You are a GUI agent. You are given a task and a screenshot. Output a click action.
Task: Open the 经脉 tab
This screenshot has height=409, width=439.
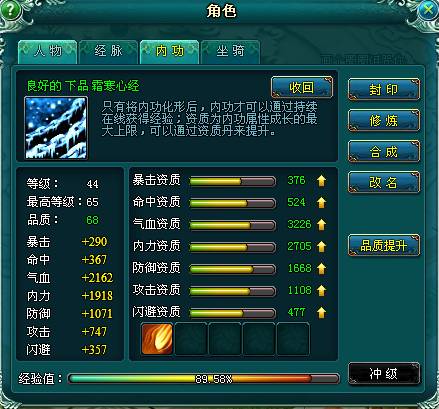pyautogui.click(x=109, y=52)
